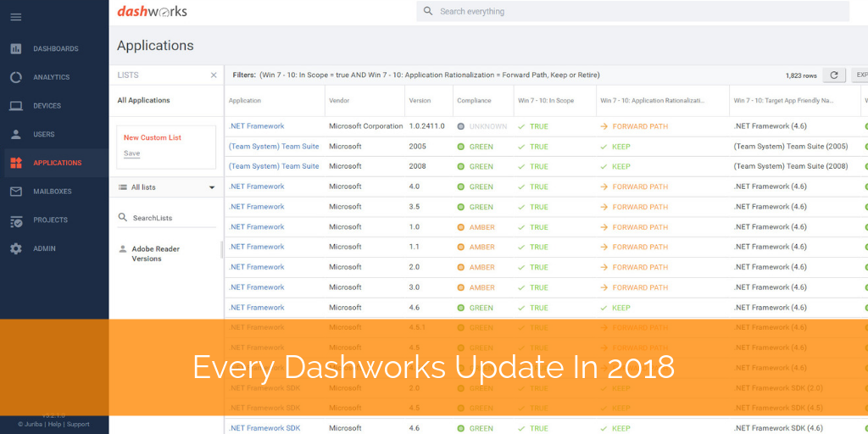Click (Team System) Team Suite (2008) target name
Screen dimensions: 868x434
click(791, 166)
